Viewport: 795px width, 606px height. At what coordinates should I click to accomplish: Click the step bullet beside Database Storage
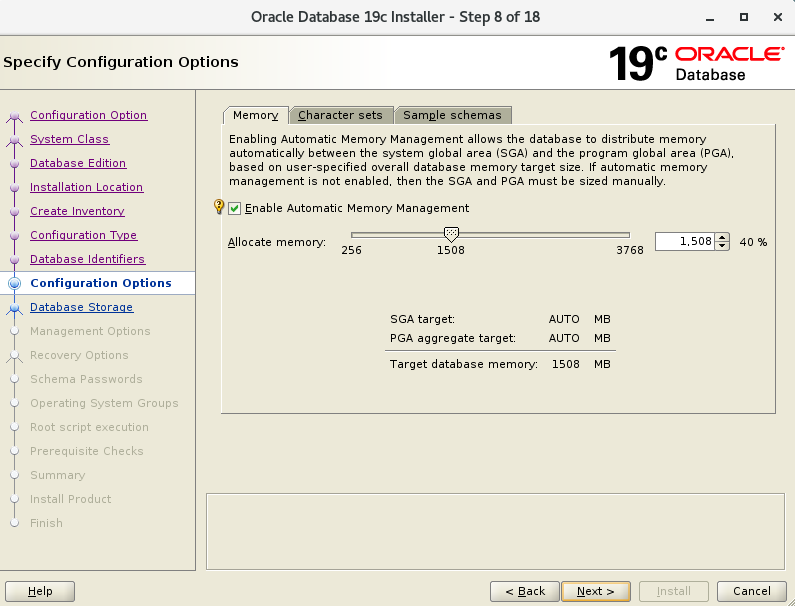click(x=15, y=308)
